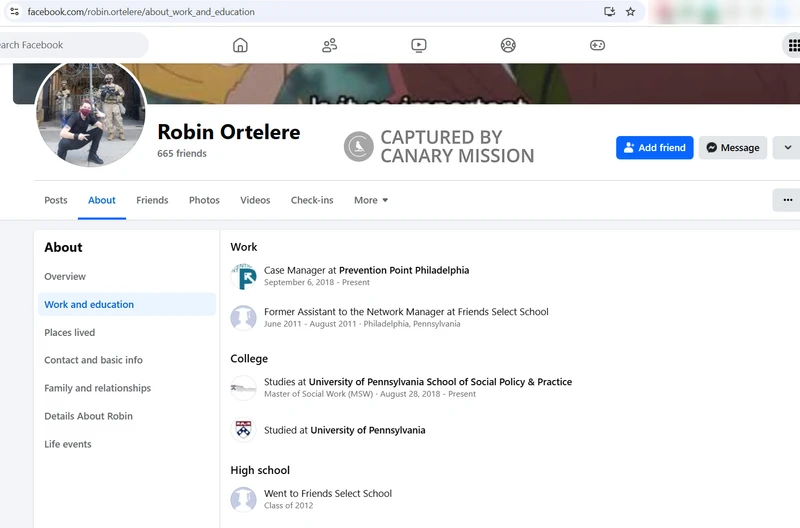
Task: Click the Robin Ortelere profile name
Action: (229, 132)
